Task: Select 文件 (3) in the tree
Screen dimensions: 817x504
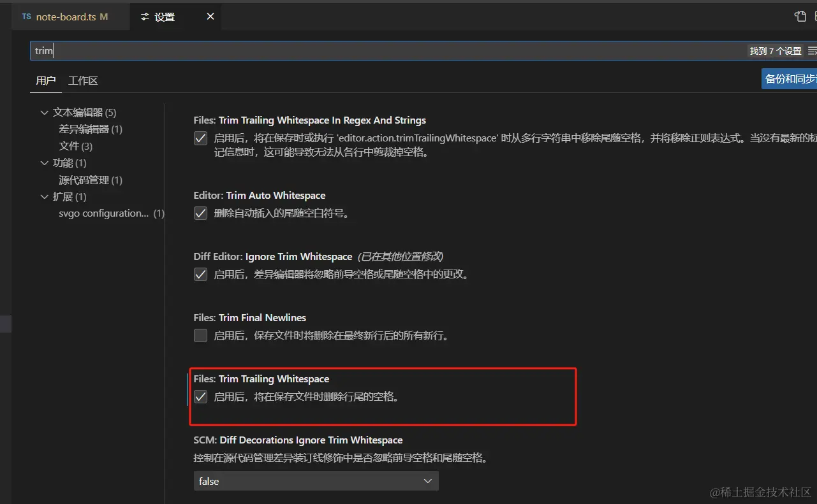Action: [76, 146]
